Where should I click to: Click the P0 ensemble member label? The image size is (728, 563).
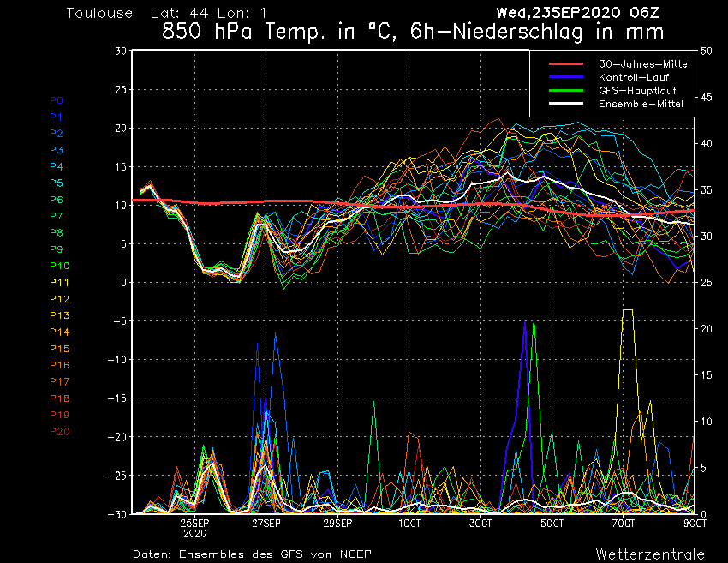(57, 100)
